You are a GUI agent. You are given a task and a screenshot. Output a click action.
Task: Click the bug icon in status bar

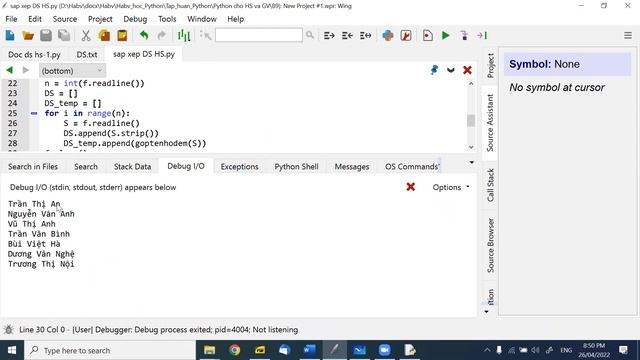coord(9,329)
